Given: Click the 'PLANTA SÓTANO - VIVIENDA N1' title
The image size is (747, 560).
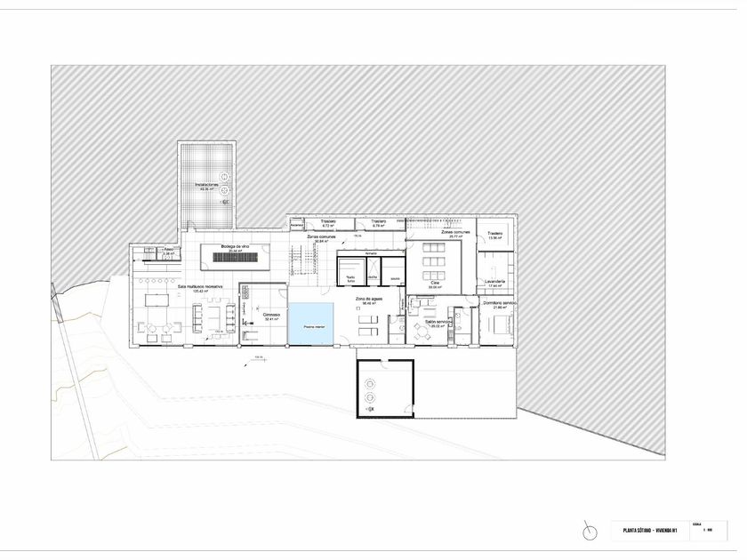Looking at the screenshot, I should [650, 531].
